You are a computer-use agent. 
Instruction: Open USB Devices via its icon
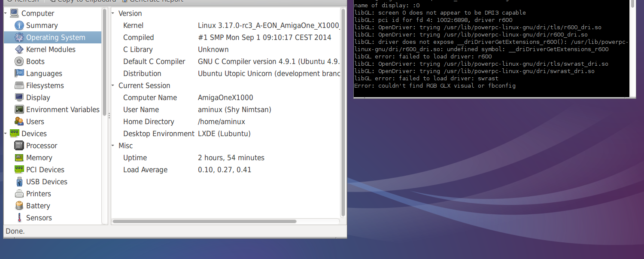coord(19,182)
